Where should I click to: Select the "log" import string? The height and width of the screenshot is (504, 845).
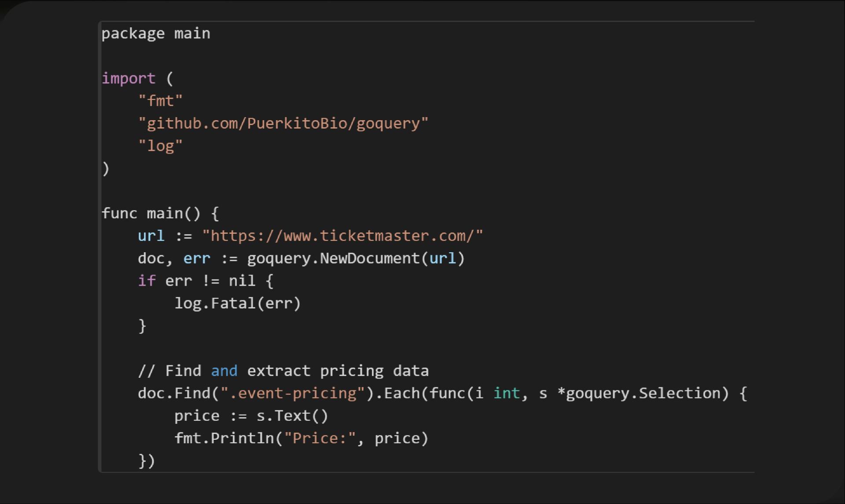161,145
